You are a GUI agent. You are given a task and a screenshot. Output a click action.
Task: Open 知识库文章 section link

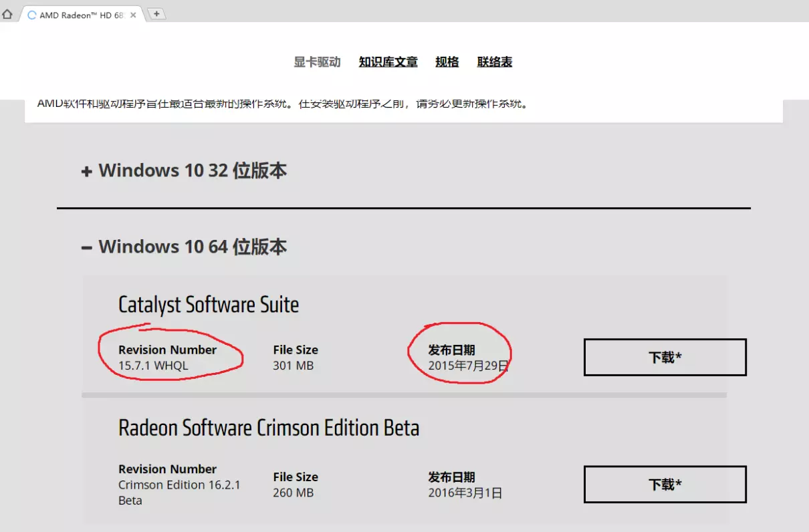tap(388, 62)
